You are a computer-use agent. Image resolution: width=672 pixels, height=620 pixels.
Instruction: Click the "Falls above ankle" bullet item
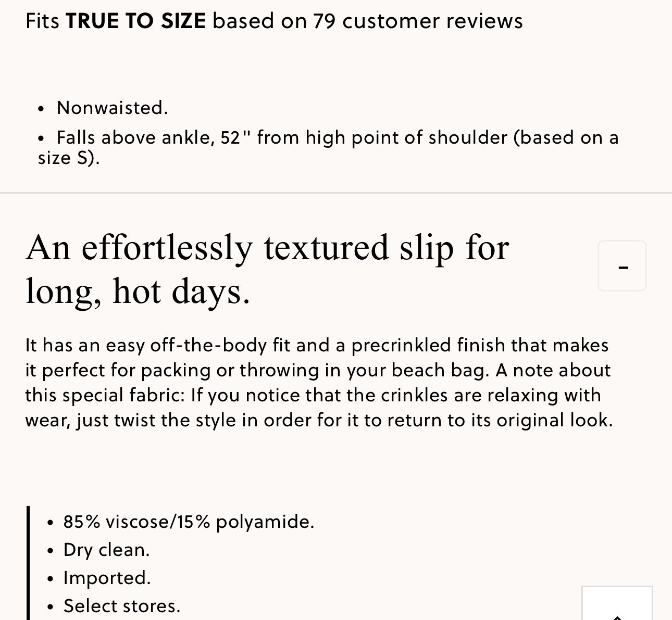(x=328, y=147)
